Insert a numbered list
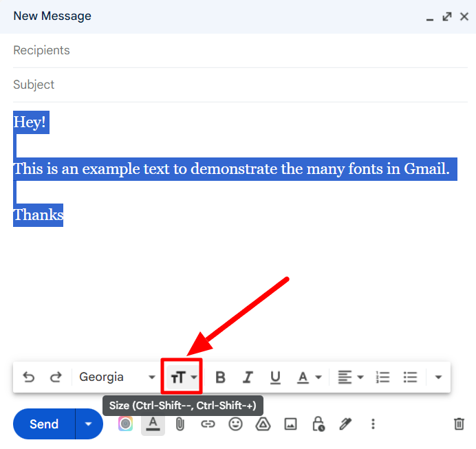Viewport: 476px width, 449px height. coord(382,377)
